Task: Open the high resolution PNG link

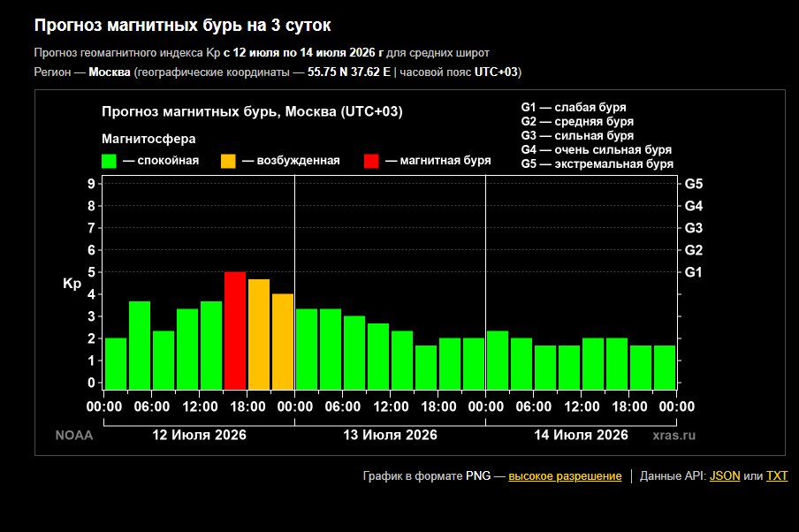Action: (565, 476)
